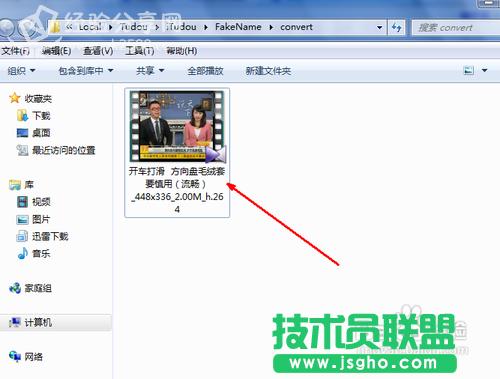Expand the arrow after iTudou
This screenshot has width=500, height=379.
click(x=206, y=27)
